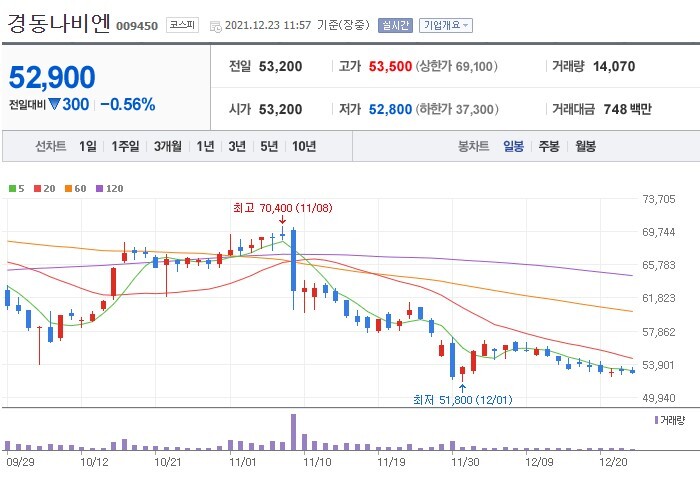Image resolution: width=700 pixels, height=488 pixels.
Task: Click the 65,783 y-axis label
Action: [x=658, y=265]
